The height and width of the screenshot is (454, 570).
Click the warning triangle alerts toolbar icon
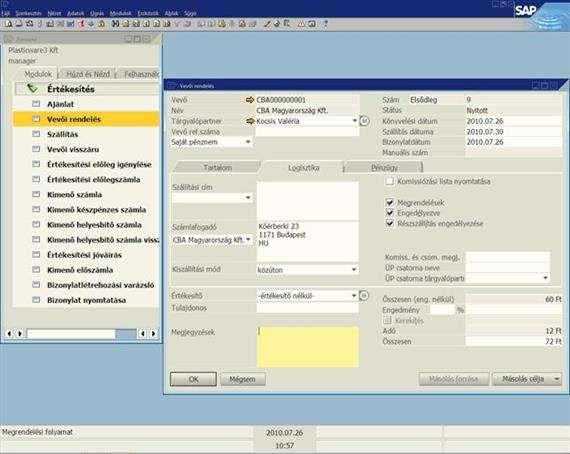tap(301, 24)
